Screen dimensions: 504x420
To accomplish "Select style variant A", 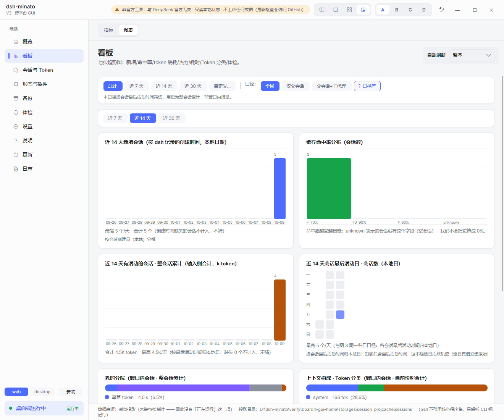I will [383, 10].
